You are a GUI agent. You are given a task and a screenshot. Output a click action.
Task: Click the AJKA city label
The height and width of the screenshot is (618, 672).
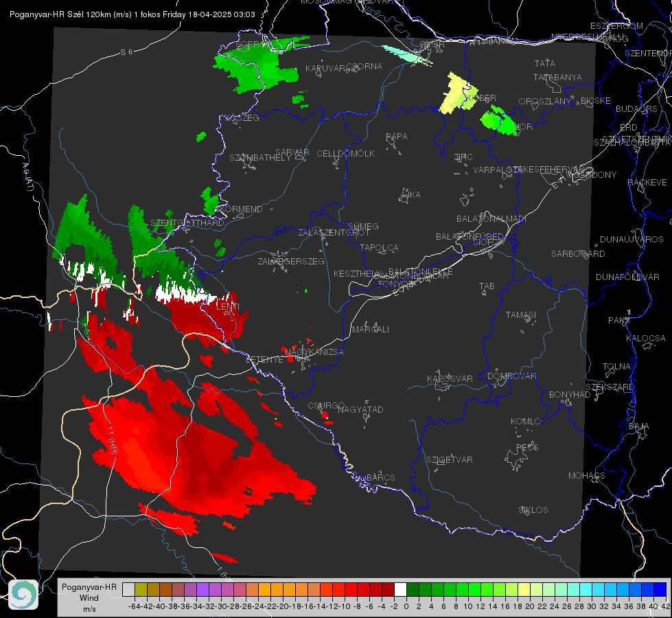pos(410,195)
